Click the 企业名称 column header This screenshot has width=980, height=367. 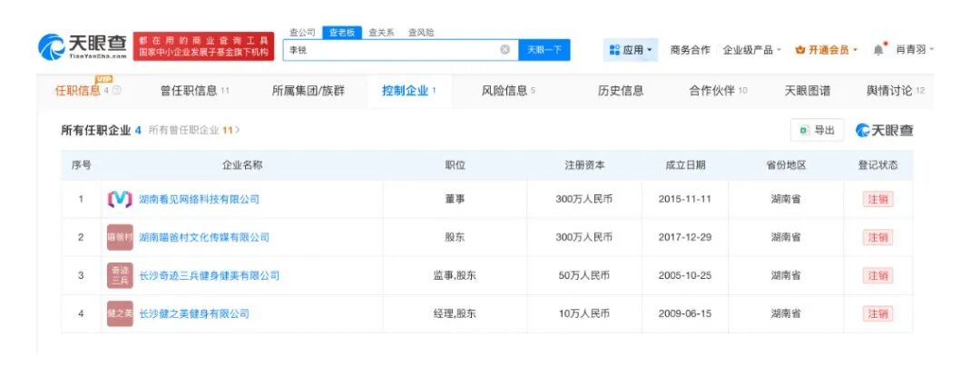(x=242, y=165)
